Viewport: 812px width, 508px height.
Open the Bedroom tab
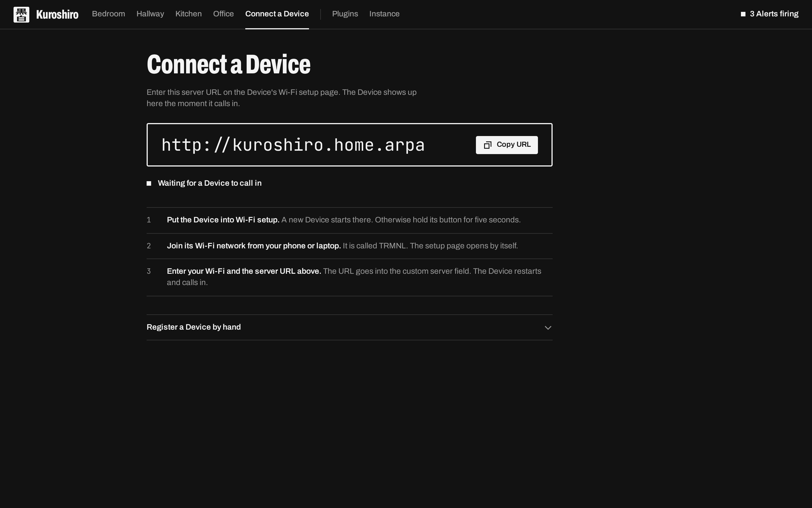(x=108, y=14)
